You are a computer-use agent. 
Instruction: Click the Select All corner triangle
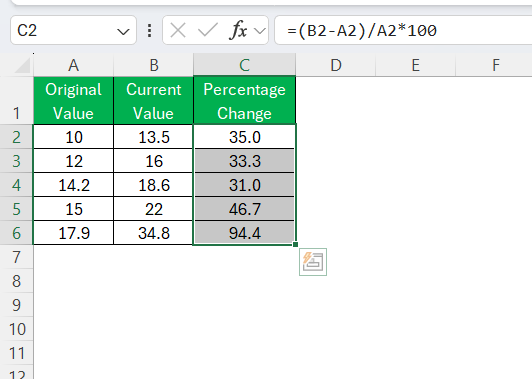click(23, 65)
